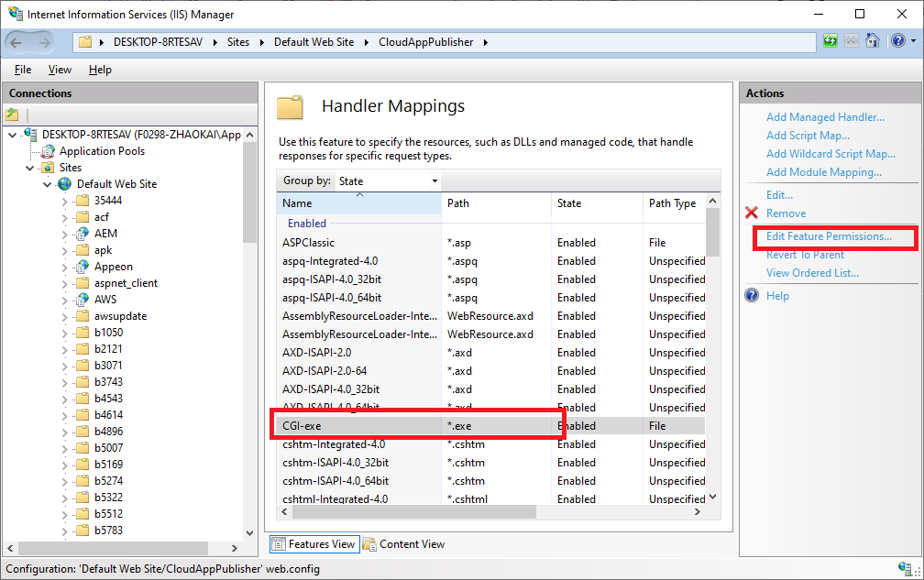Collapse the Sites tree node
The width and height of the screenshot is (924, 580).
coord(30,168)
